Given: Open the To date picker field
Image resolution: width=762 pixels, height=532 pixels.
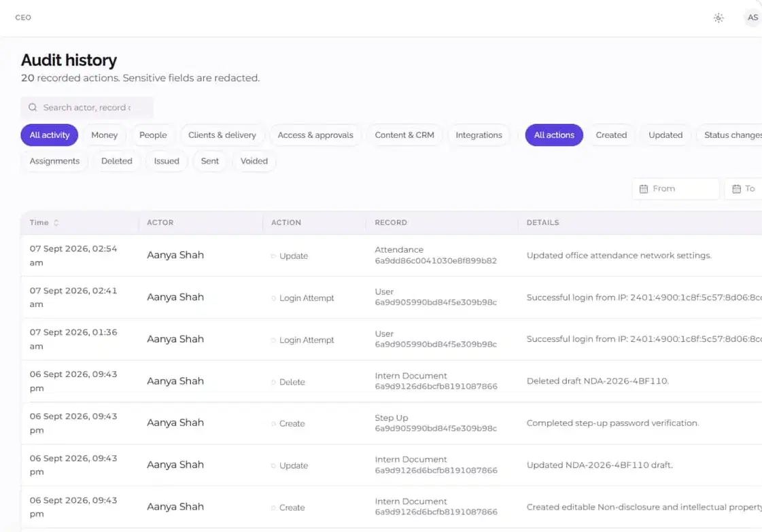Looking at the screenshot, I should tap(744, 188).
